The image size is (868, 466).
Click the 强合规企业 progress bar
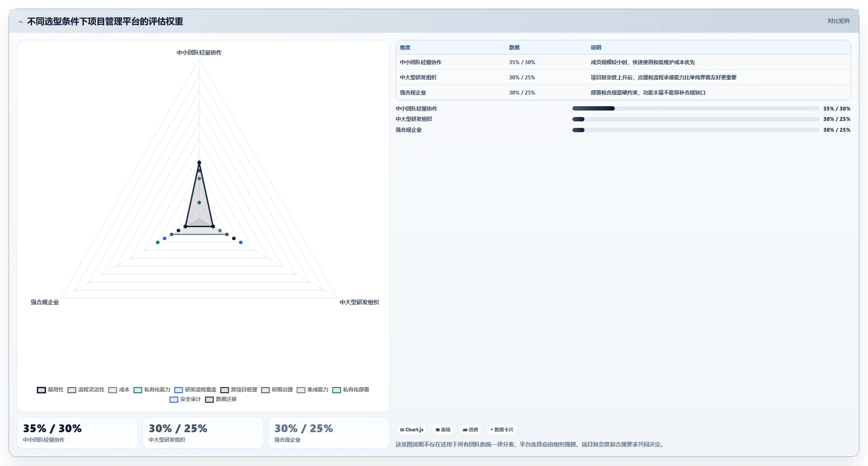(x=695, y=130)
